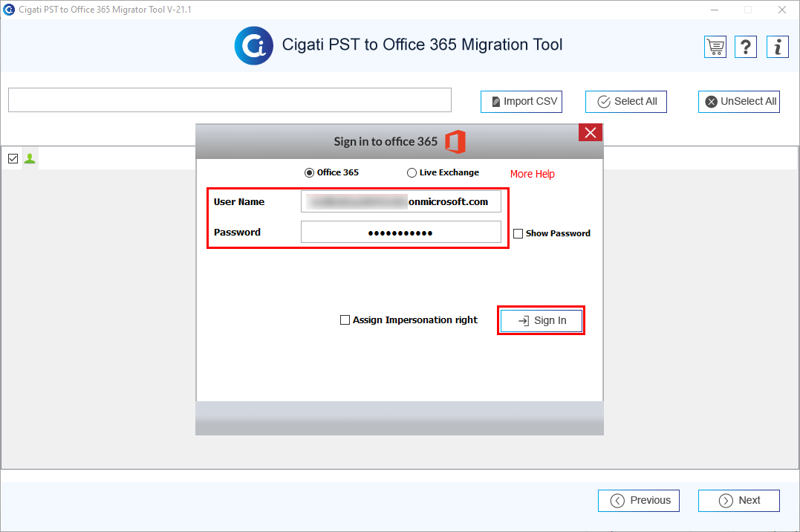Viewport: 800px width, 532px height.
Task: Click the empty path field beside Import CSV
Action: point(230,100)
